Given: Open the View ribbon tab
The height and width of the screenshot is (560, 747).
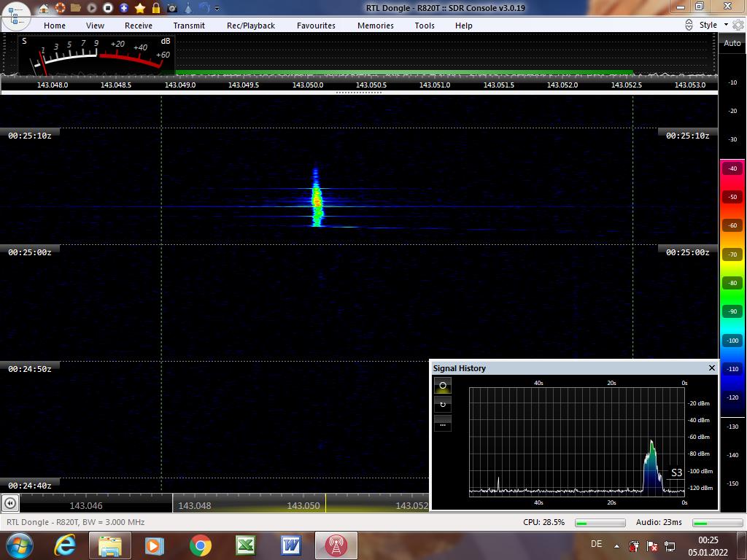Looking at the screenshot, I should tap(95, 26).
